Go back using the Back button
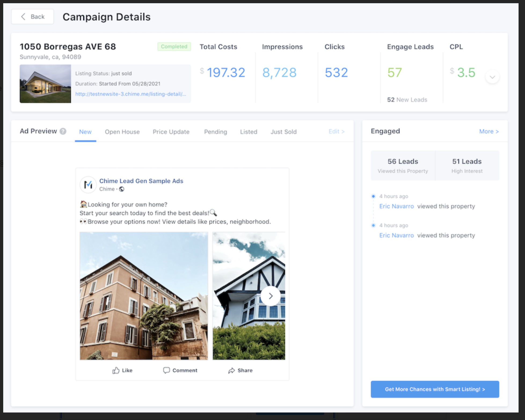The height and width of the screenshot is (420, 525). tap(32, 17)
